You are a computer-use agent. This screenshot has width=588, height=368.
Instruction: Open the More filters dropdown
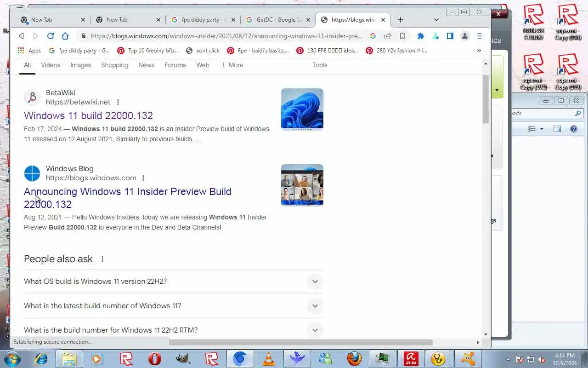(x=232, y=65)
